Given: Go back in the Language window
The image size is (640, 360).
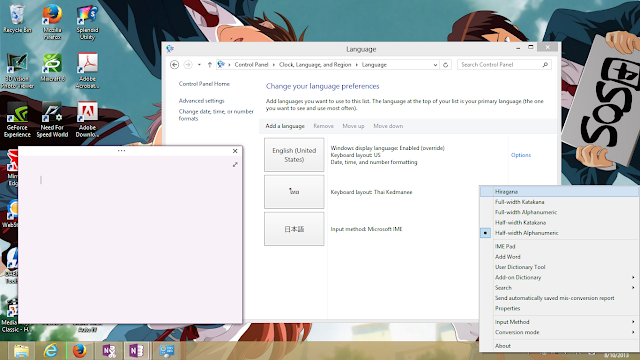Looking at the screenshot, I should (x=174, y=64).
